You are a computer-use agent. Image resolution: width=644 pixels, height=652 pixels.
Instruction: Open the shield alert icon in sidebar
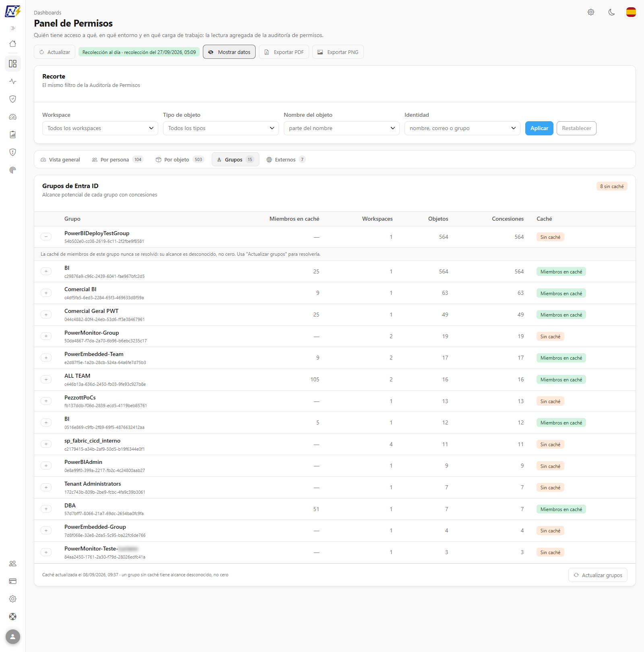click(x=13, y=152)
